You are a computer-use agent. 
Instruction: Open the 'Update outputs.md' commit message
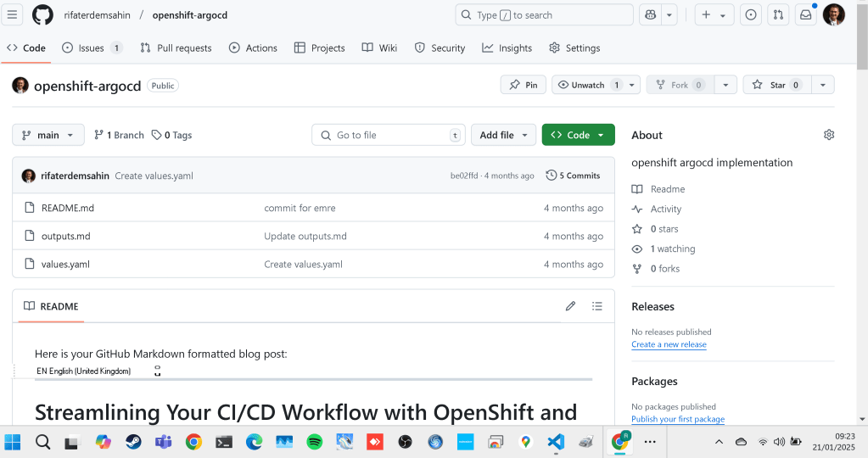click(305, 236)
